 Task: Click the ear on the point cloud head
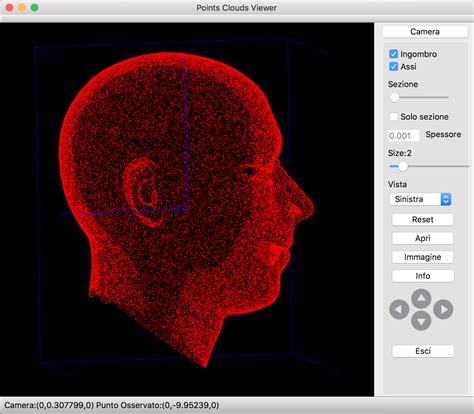coord(143,193)
